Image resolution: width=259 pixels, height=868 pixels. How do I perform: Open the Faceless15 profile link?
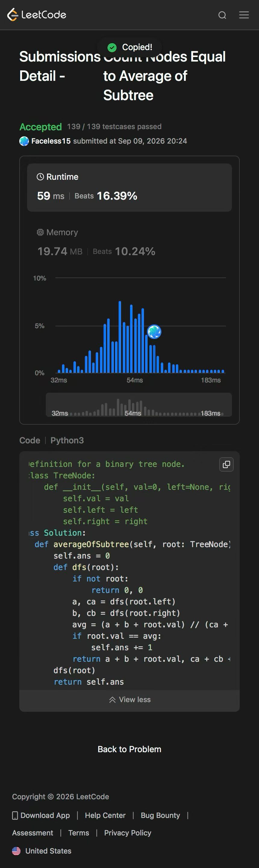tap(51, 141)
